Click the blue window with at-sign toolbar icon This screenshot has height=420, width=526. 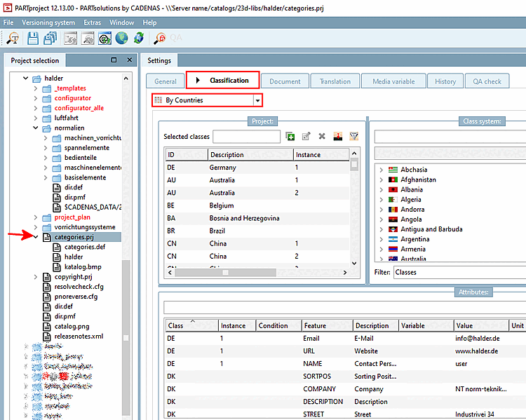tap(105, 39)
